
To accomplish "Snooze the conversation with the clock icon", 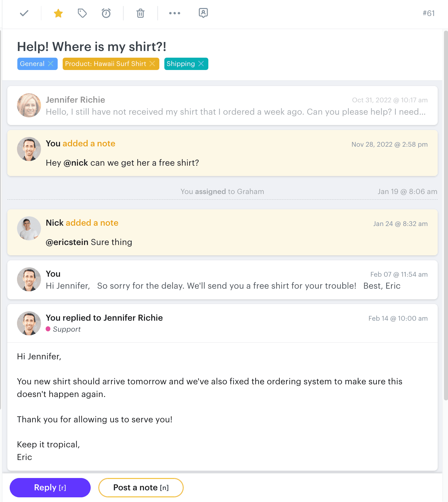I will [x=106, y=13].
